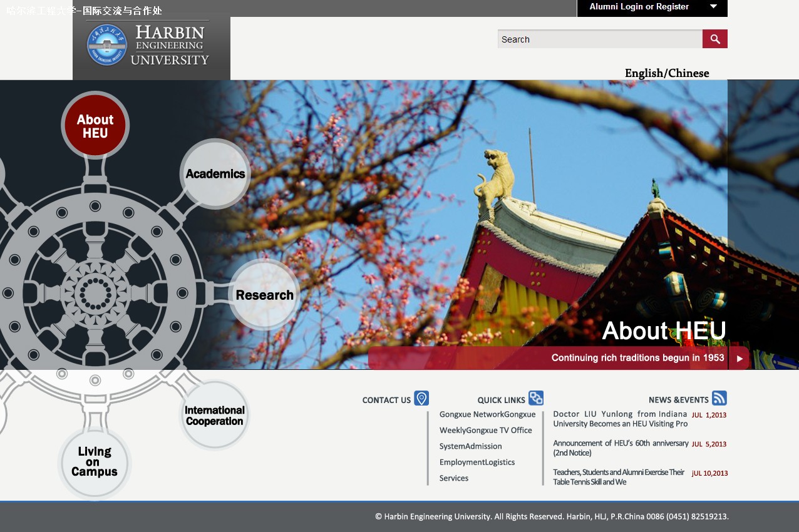Image resolution: width=799 pixels, height=532 pixels.
Task: Open the Table Tennis Skill news item
Action: click(x=619, y=477)
